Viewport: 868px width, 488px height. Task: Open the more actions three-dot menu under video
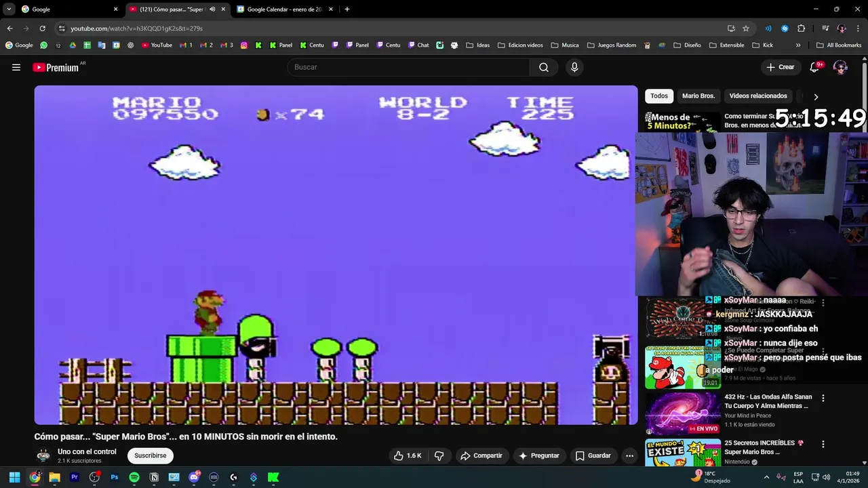[629, 455]
